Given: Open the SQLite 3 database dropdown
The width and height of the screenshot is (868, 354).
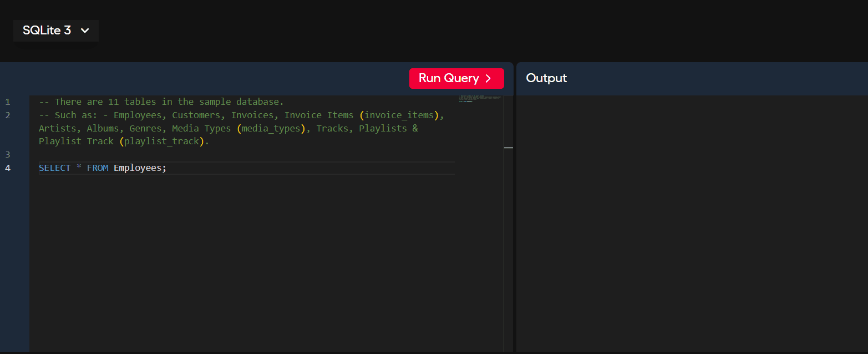Looking at the screenshot, I should [55, 31].
